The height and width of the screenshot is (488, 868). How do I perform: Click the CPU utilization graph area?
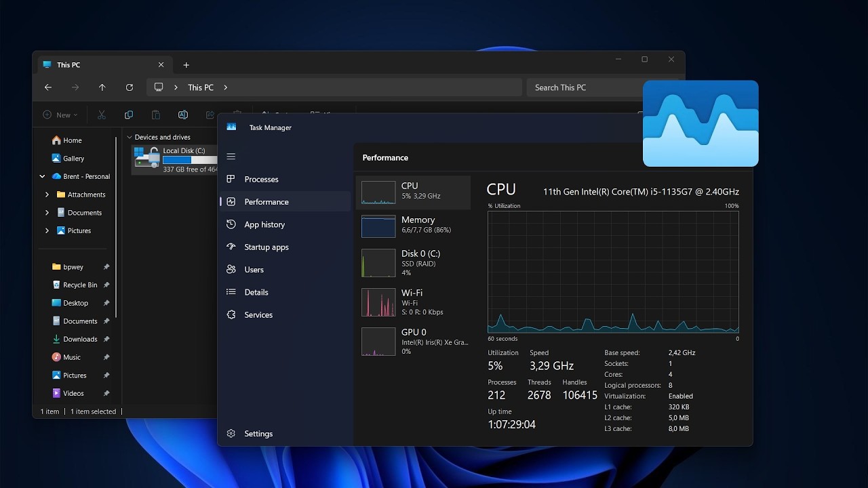tap(613, 272)
